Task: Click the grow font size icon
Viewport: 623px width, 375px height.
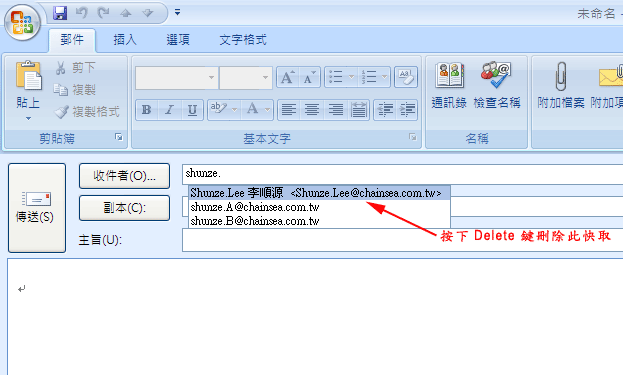Action: tap(287, 77)
